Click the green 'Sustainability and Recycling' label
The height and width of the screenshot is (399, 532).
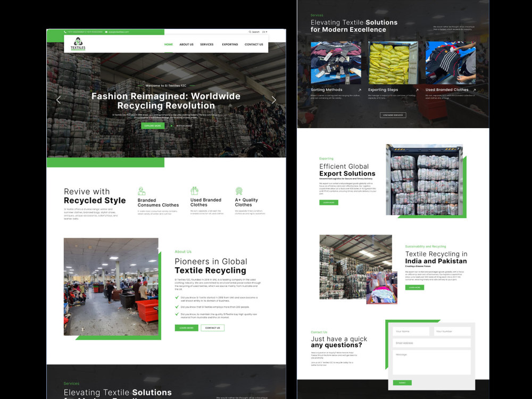click(x=426, y=247)
